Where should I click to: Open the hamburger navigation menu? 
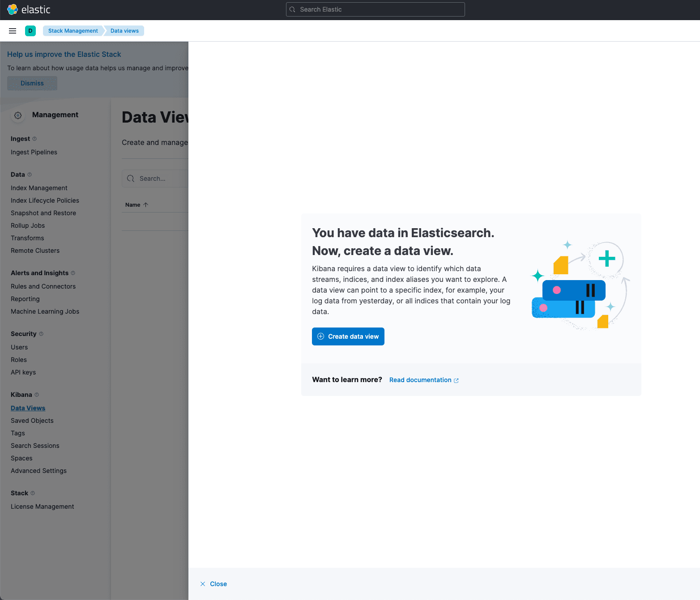pyautogui.click(x=13, y=31)
